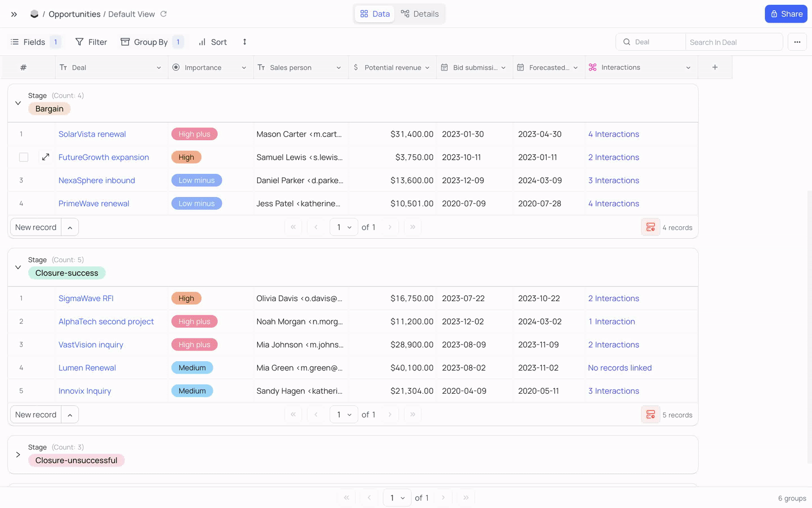Expand the sidebar with double chevron icon

click(x=14, y=14)
